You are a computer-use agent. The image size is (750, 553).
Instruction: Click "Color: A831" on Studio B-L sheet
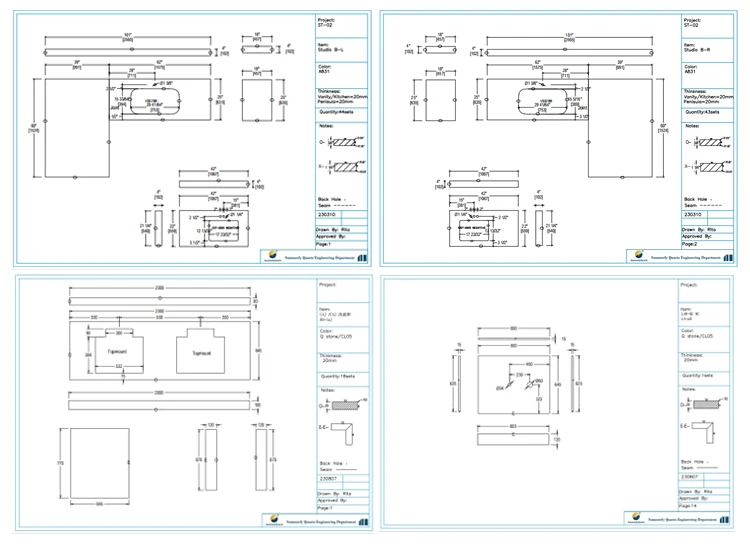coord(325,69)
